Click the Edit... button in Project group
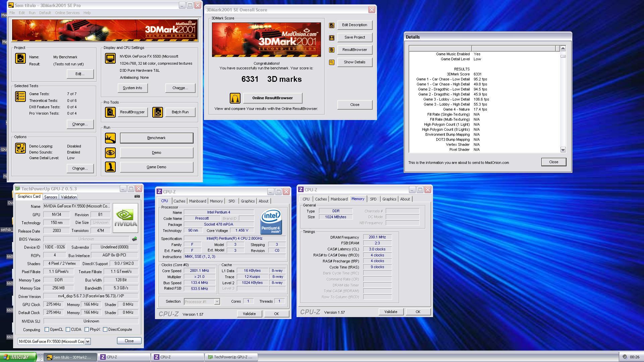 [x=80, y=74]
